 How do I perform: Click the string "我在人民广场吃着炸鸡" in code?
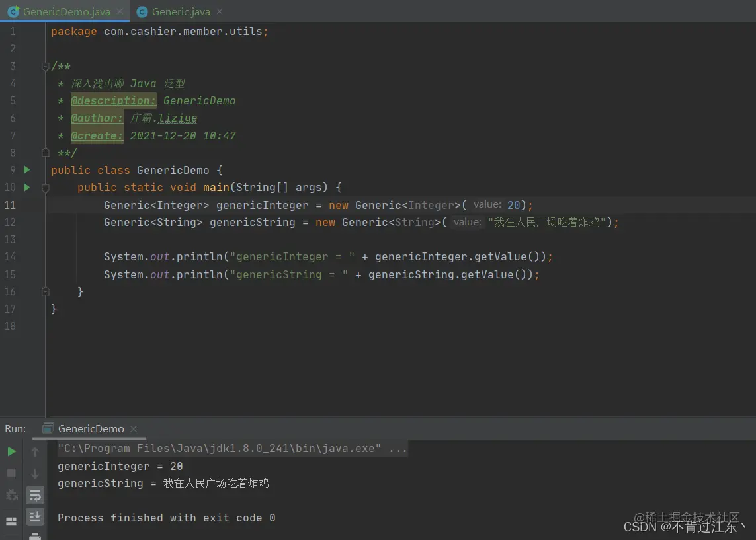547,222
